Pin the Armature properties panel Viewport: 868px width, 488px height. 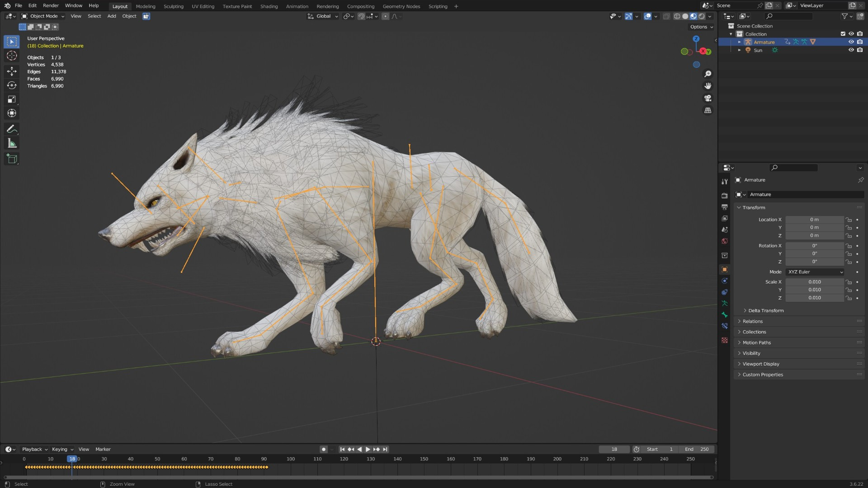860,180
